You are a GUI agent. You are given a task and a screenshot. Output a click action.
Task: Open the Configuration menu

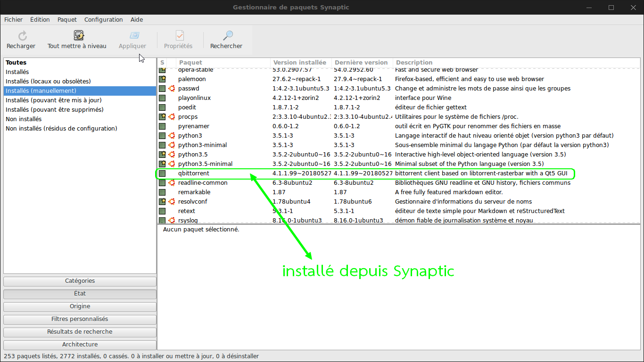point(103,20)
